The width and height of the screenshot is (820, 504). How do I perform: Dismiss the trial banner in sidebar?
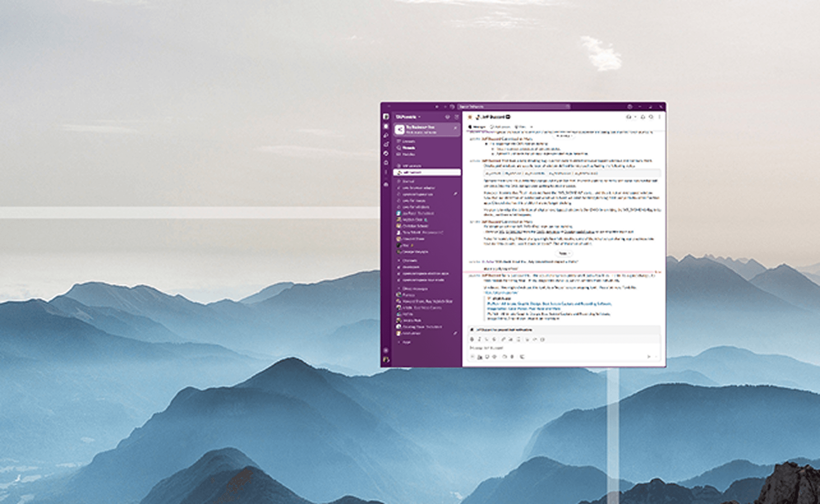(x=455, y=128)
